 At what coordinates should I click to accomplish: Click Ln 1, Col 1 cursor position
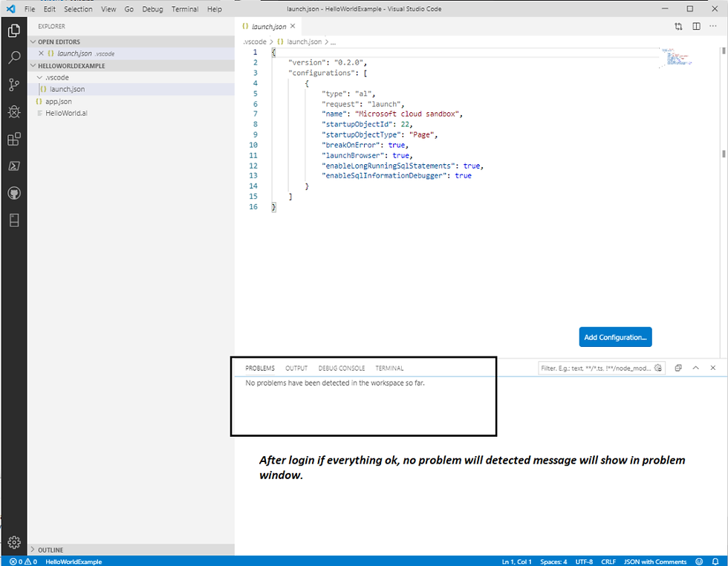[516, 562]
